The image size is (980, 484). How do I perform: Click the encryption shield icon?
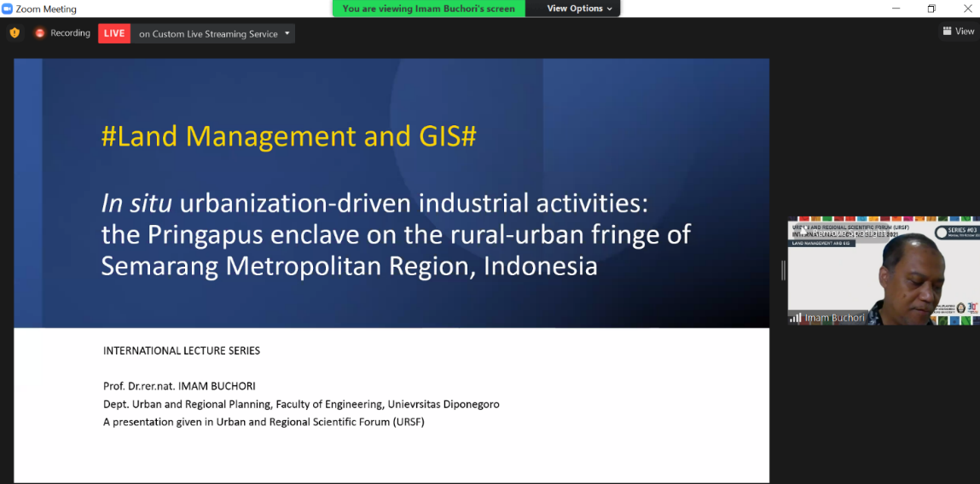(14, 33)
